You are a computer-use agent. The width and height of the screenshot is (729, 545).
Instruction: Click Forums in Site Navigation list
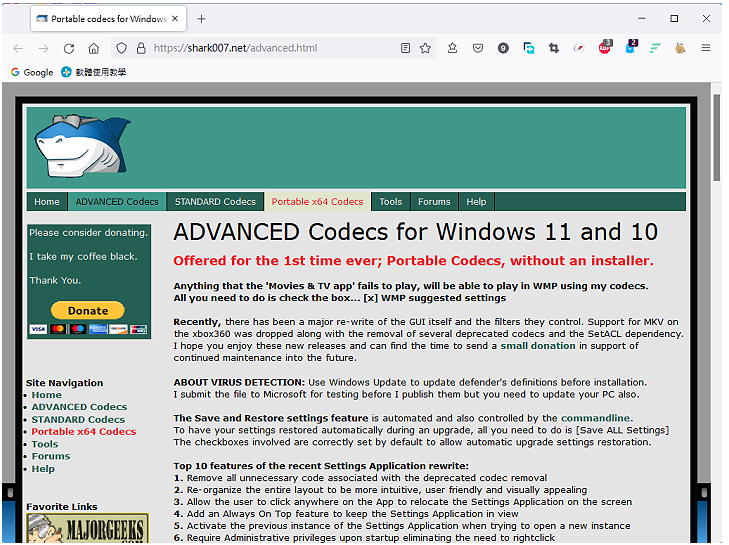(51, 457)
